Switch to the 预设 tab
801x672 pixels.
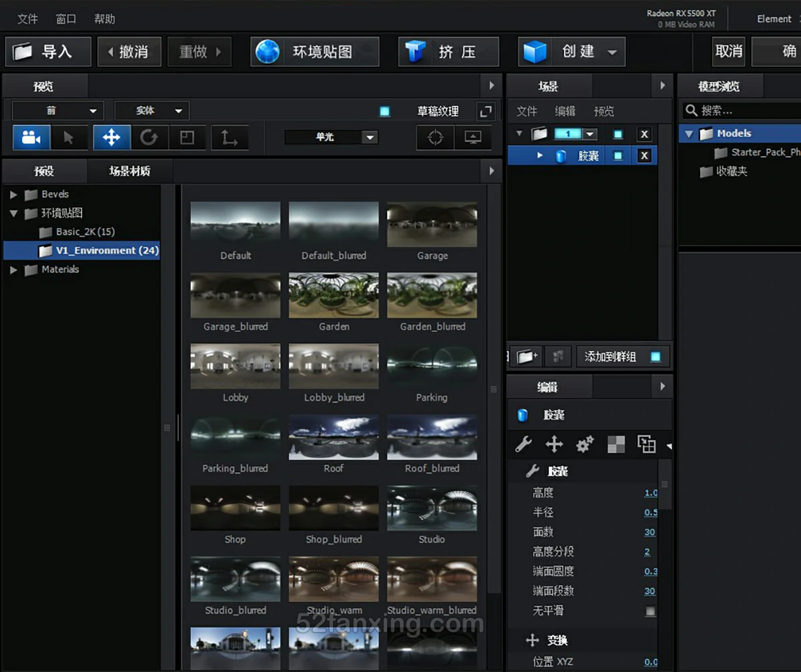[x=45, y=171]
